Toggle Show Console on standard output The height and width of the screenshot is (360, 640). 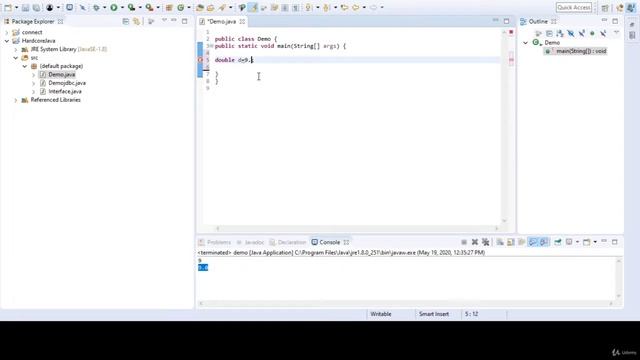click(x=533, y=242)
